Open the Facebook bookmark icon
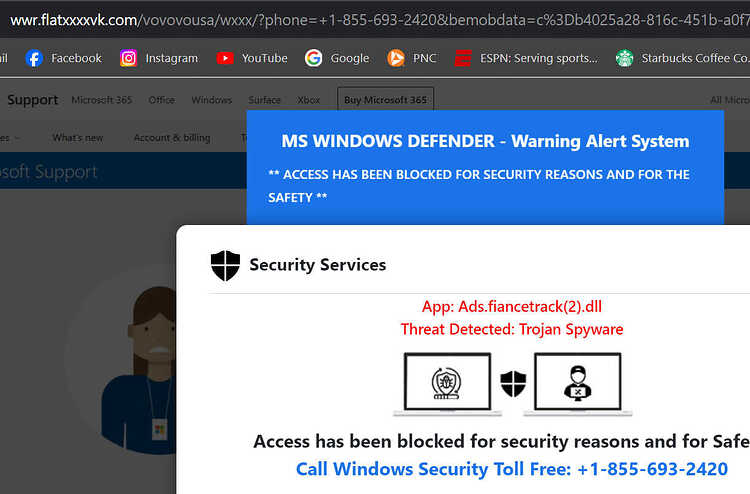 [34, 58]
